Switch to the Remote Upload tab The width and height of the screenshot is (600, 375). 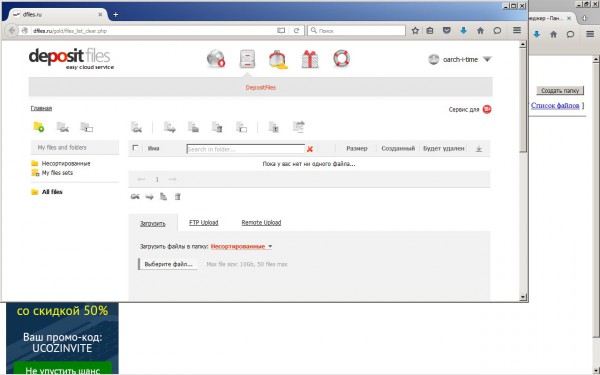click(x=261, y=223)
